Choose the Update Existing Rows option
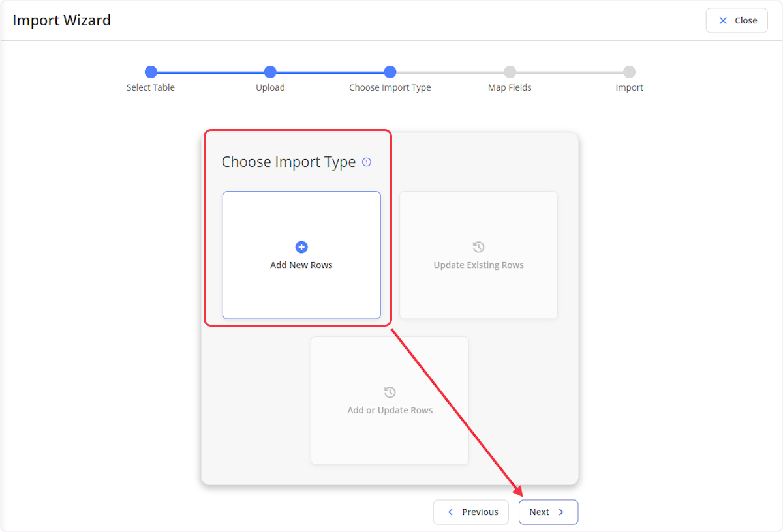The image size is (783, 532). pos(479,255)
